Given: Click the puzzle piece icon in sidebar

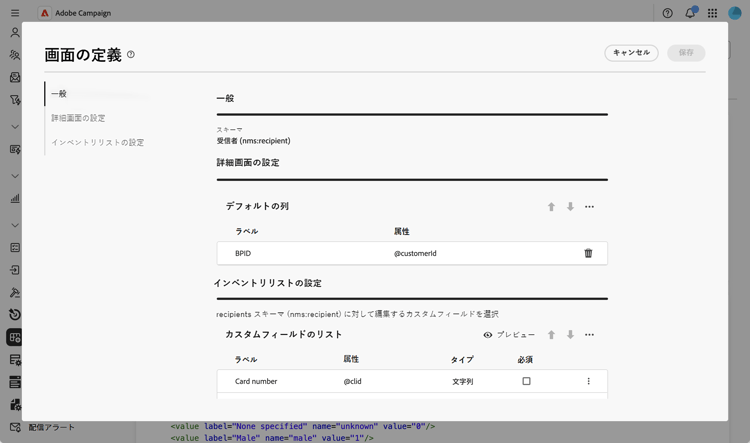Looking at the screenshot, I should (x=15, y=405).
